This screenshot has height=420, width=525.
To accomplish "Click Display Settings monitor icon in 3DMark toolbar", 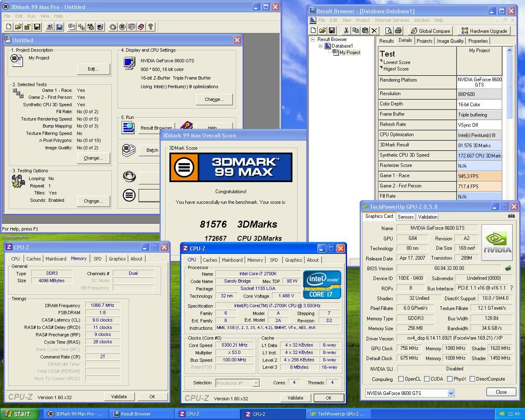I will coord(100,27).
